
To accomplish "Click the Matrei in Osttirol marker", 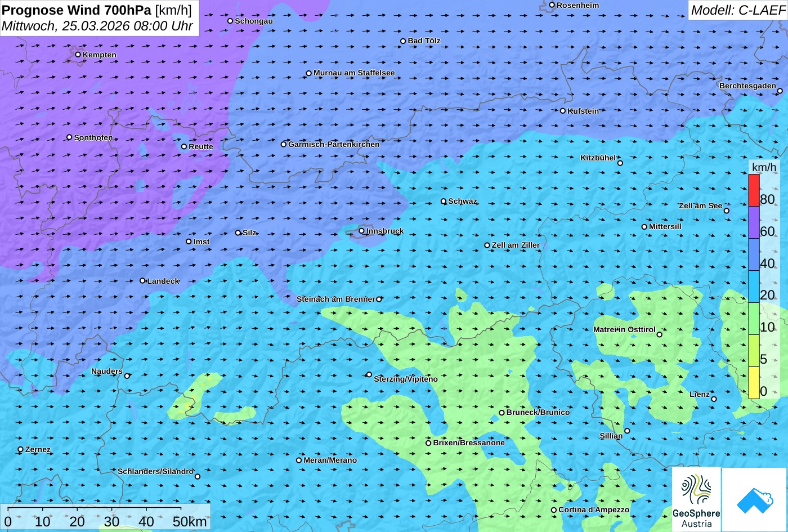I will 659,334.
